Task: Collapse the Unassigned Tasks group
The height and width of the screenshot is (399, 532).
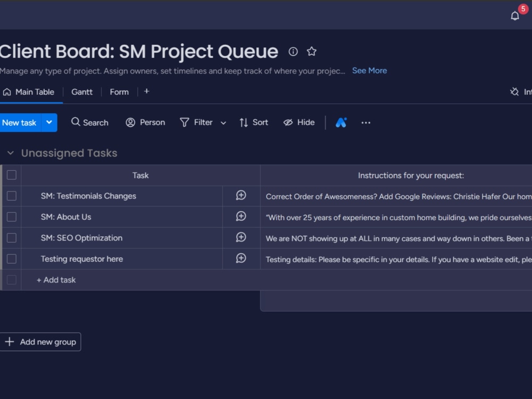Action: click(11, 153)
